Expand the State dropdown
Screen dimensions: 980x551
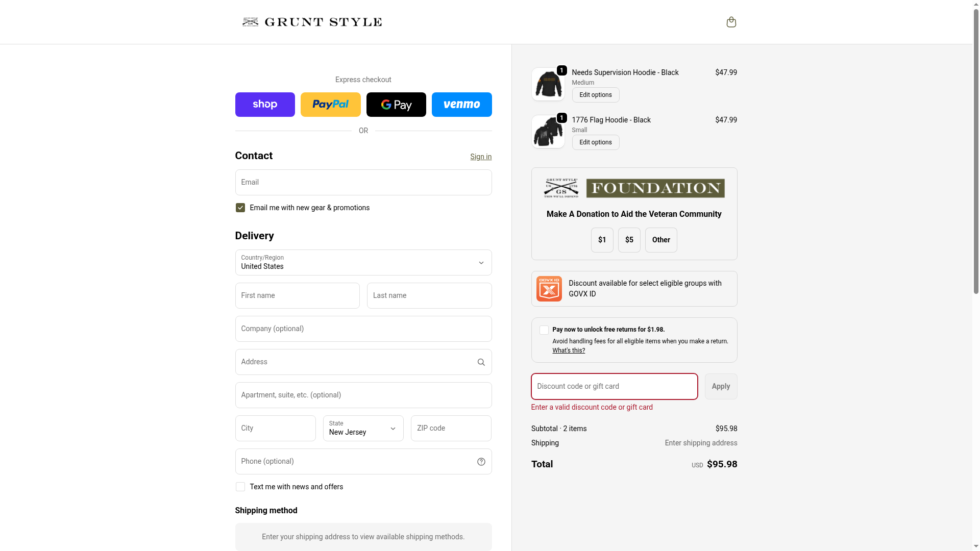pos(363,428)
